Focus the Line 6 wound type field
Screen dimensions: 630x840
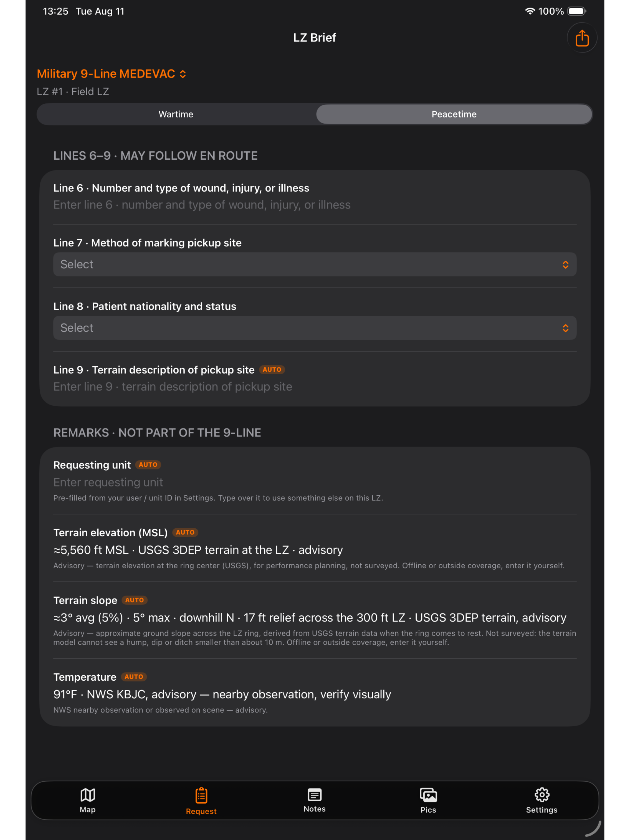(315, 205)
